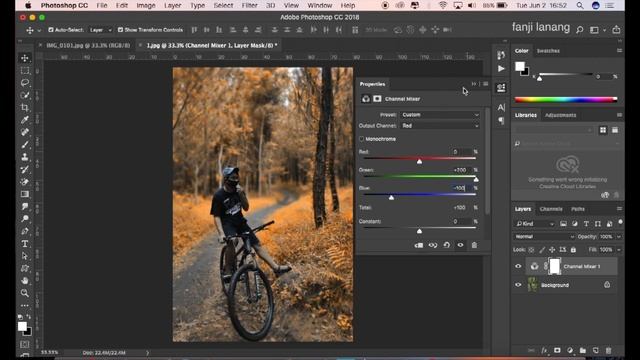Click the Blue channel slider handle

pyautogui.click(x=391, y=198)
